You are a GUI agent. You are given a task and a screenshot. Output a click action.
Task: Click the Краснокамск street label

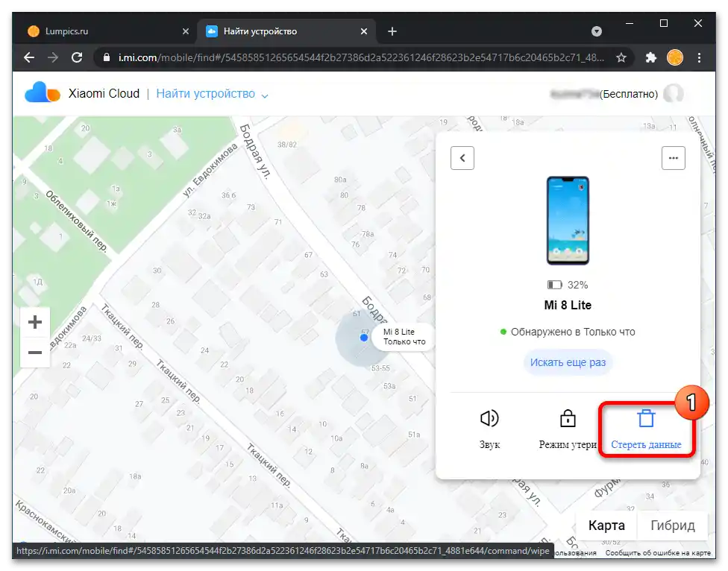(44, 521)
